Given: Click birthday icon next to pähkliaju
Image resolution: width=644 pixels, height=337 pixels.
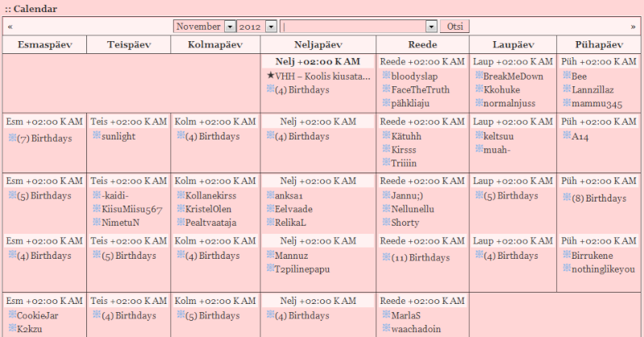Looking at the screenshot, I should click(x=386, y=102).
